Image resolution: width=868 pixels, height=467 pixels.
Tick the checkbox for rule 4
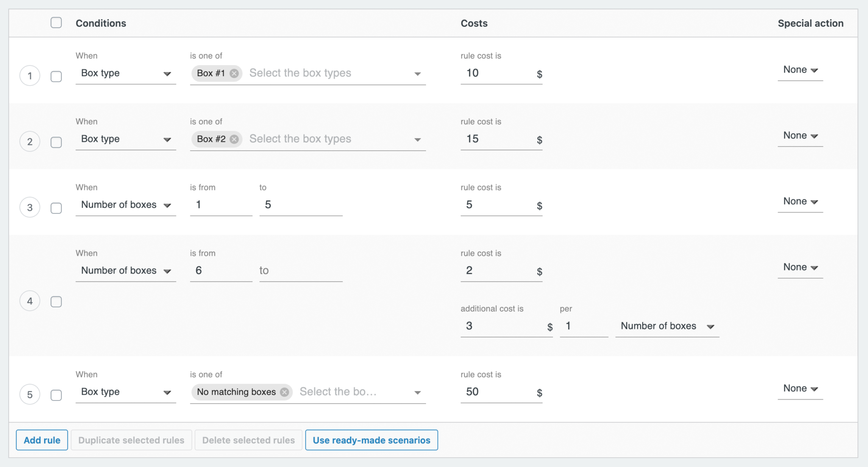(56, 301)
